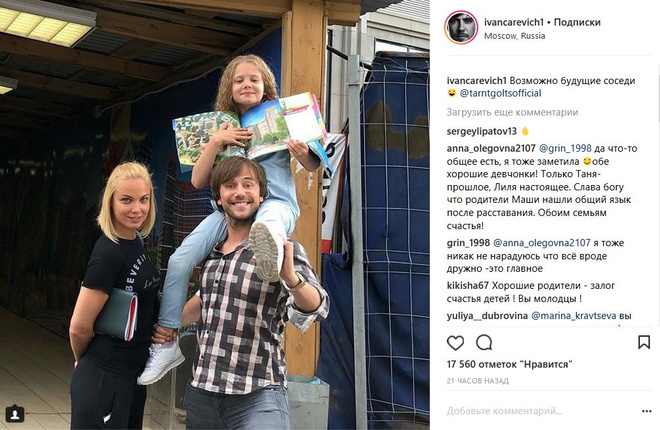Expand Загрузить еще комментарии
Image resolution: width=660 pixels, height=430 pixels.
(x=512, y=112)
